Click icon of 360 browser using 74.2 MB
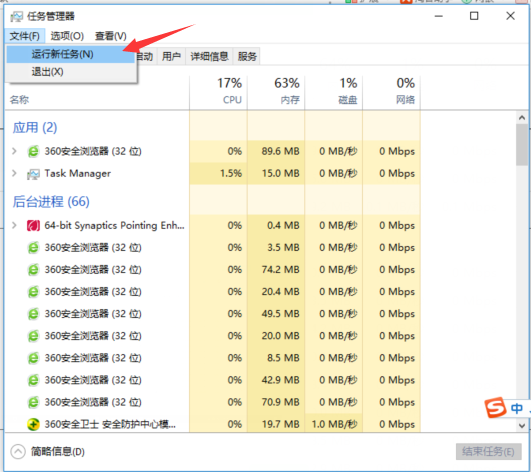 [33, 270]
